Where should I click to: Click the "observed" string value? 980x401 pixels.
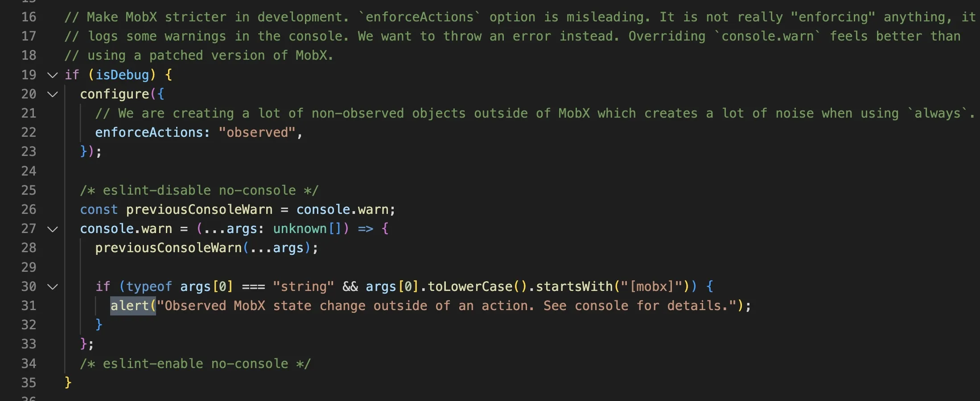(257, 132)
